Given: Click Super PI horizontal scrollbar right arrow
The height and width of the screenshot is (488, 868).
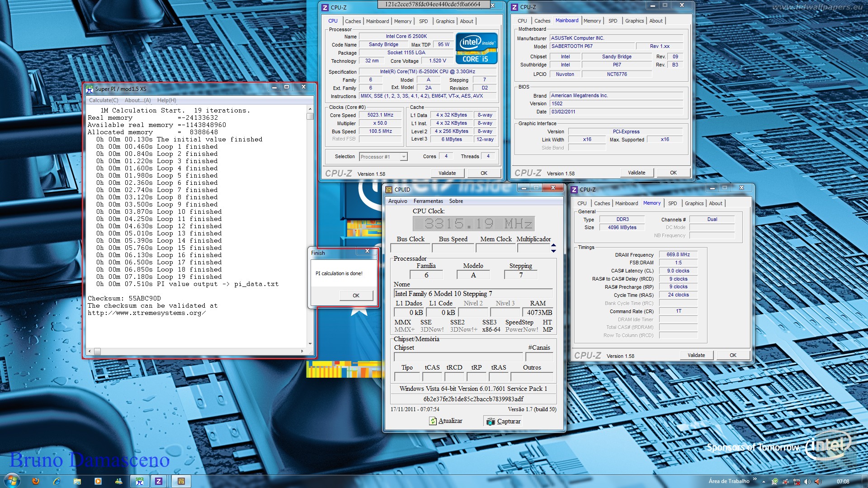Looking at the screenshot, I should pos(302,351).
